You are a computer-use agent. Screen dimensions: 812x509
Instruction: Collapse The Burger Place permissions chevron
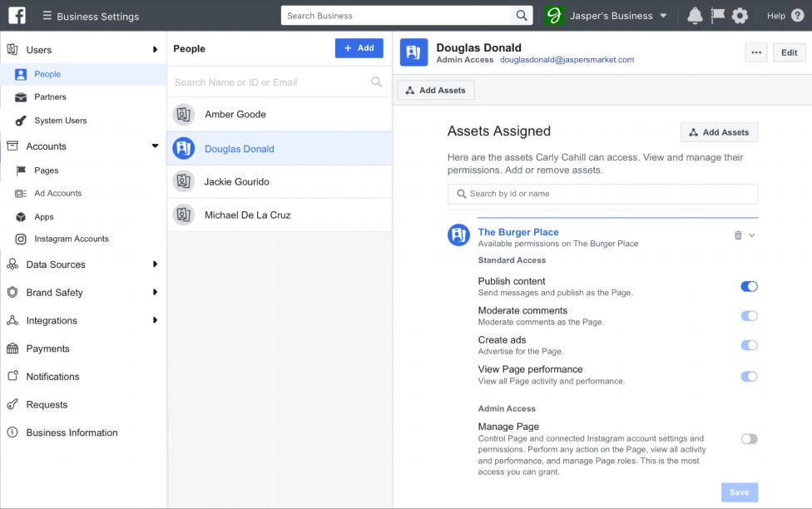(752, 235)
